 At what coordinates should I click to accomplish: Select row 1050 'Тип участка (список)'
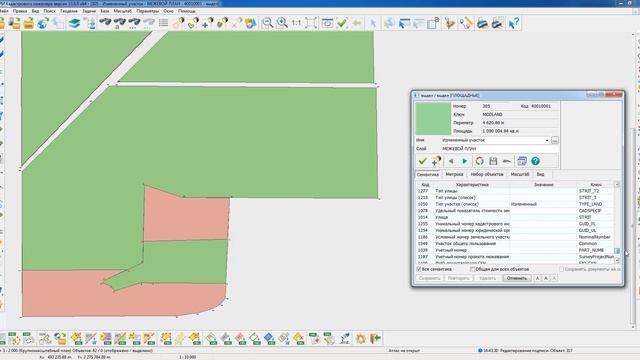(x=515, y=204)
